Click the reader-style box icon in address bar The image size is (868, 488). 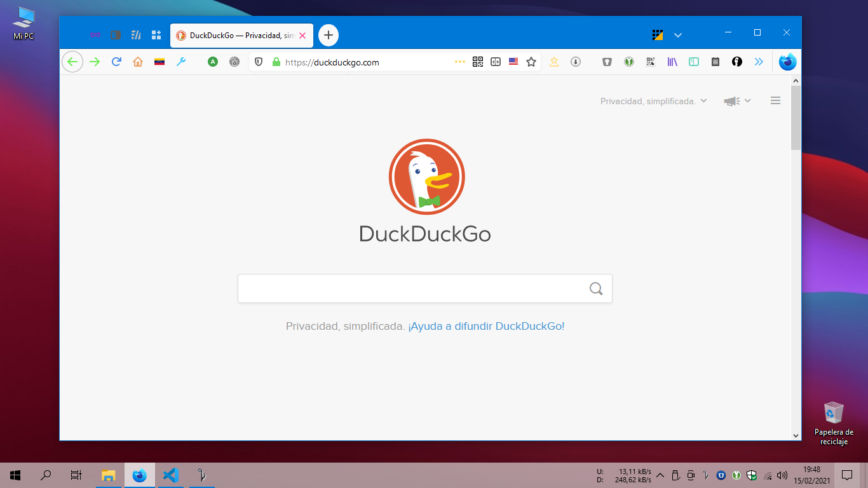[x=496, y=62]
